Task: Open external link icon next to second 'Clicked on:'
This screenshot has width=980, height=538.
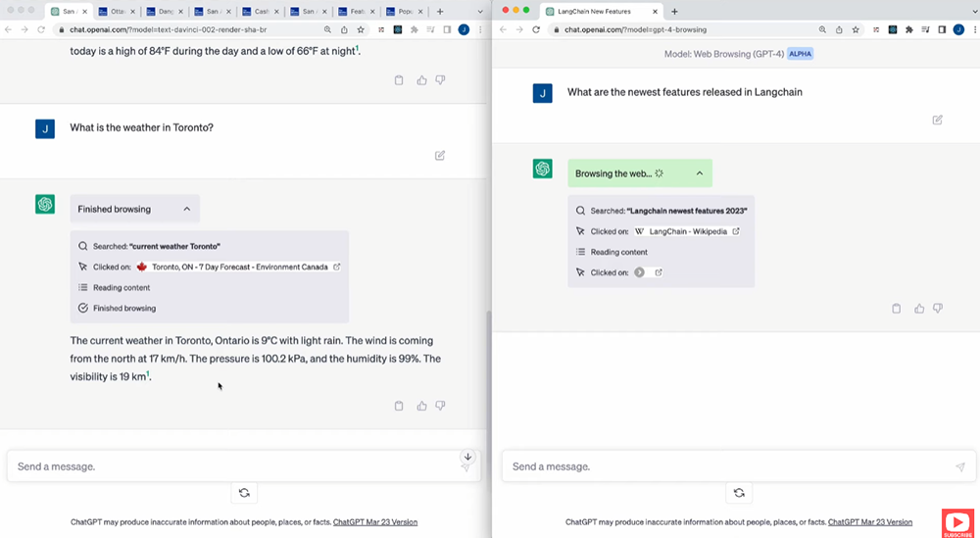Action: tap(659, 272)
